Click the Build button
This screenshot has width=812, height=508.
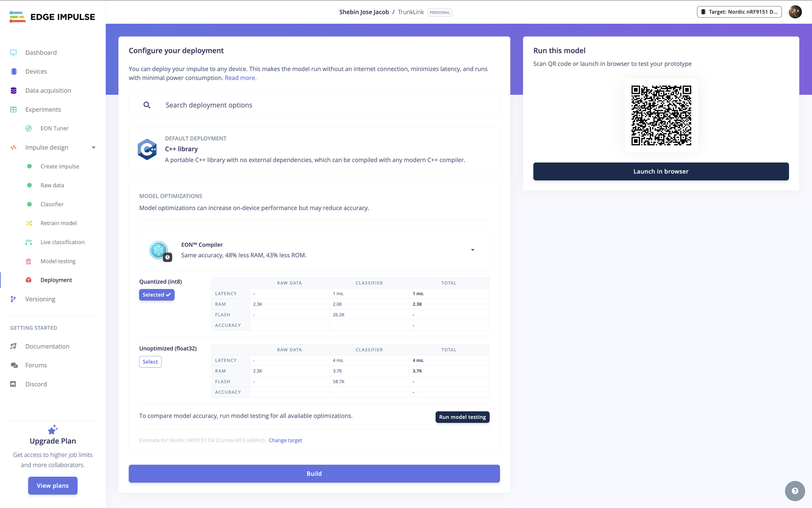click(314, 473)
